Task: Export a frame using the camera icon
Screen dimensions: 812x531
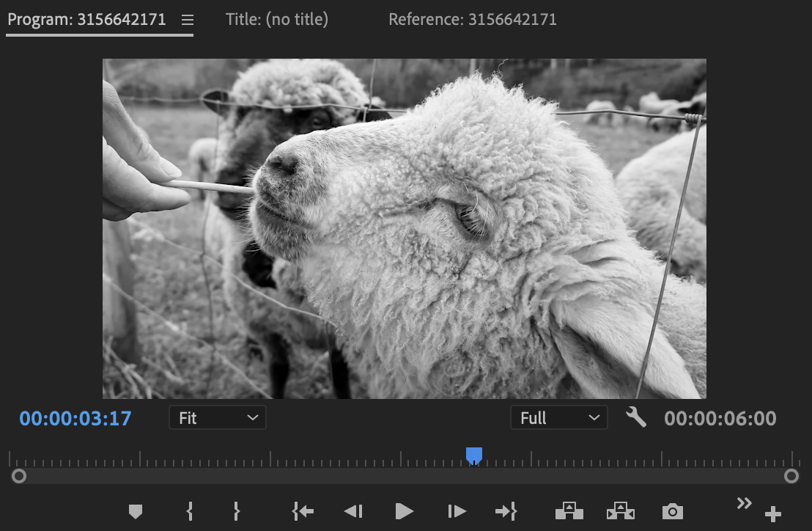Action: tap(672, 511)
